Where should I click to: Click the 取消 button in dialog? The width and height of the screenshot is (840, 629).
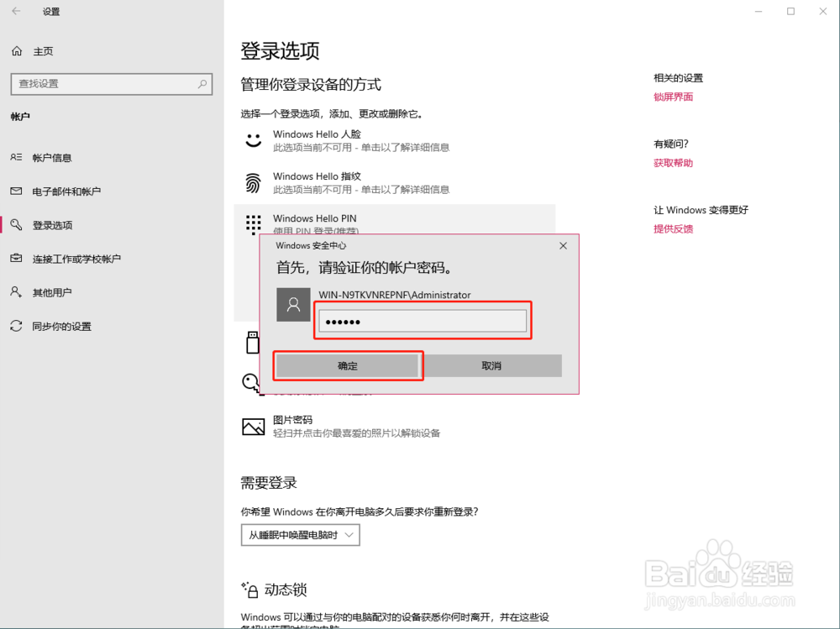tap(491, 366)
